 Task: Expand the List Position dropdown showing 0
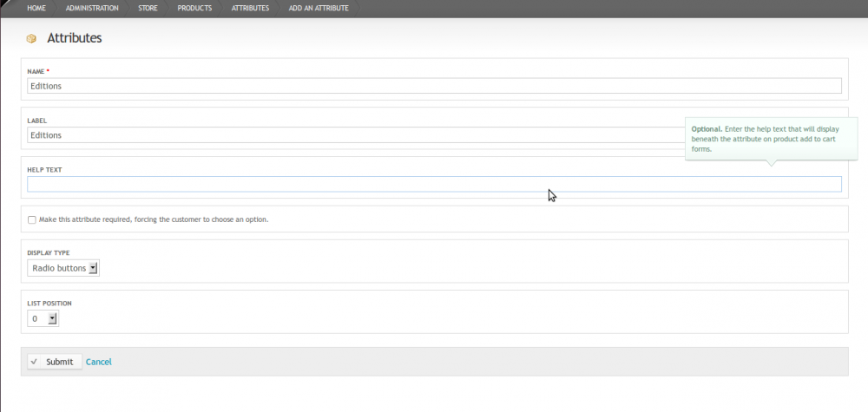coord(43,318)
